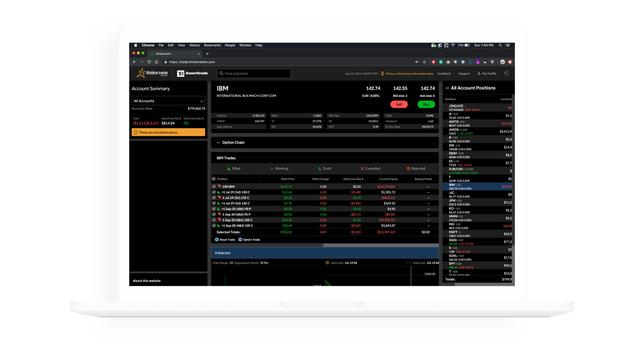Click the red Sell button
This screenshot has height=362, width=644.
click(x=399, y=104)
